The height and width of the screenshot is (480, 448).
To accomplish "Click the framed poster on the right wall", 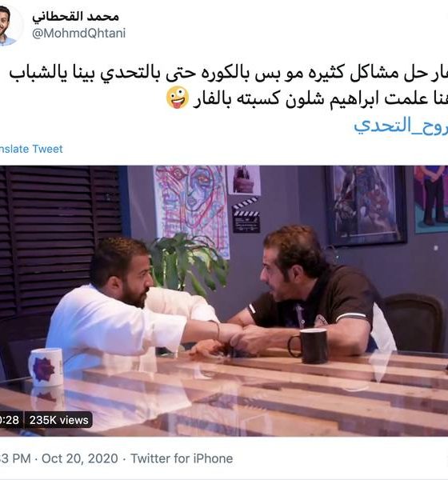I will 366,206.
